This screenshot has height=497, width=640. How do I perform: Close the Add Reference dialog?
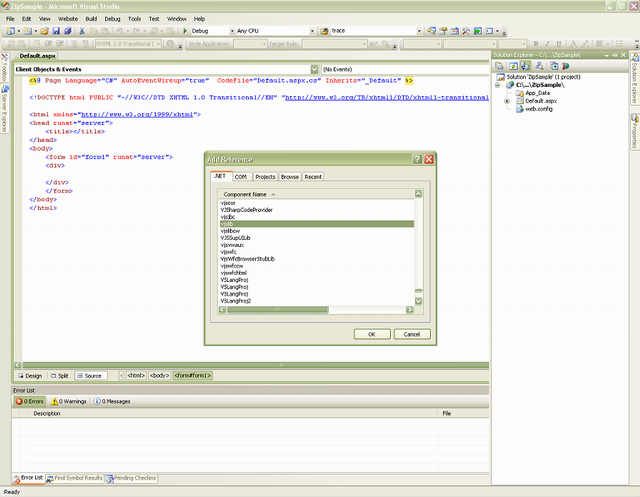429,159
